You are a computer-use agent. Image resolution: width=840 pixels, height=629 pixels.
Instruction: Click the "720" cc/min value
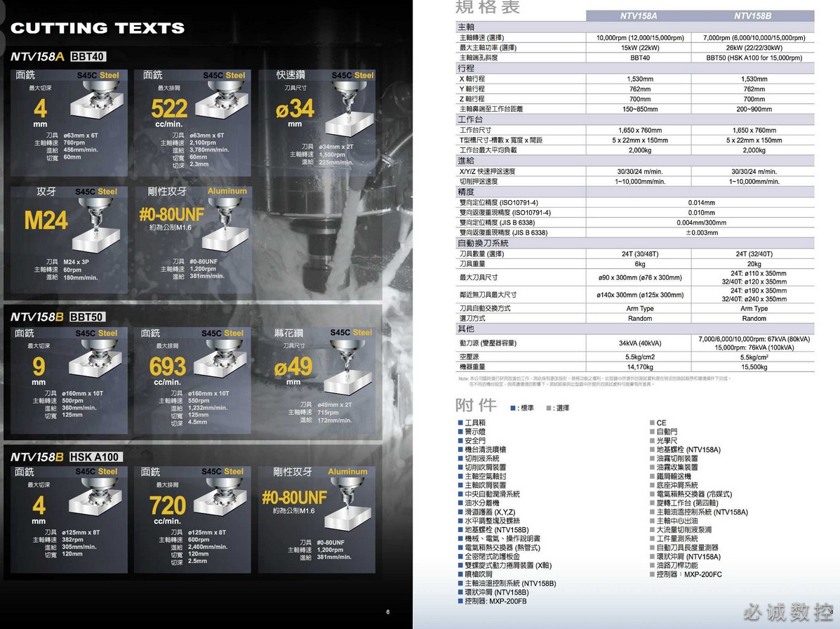tap(168, 505)
